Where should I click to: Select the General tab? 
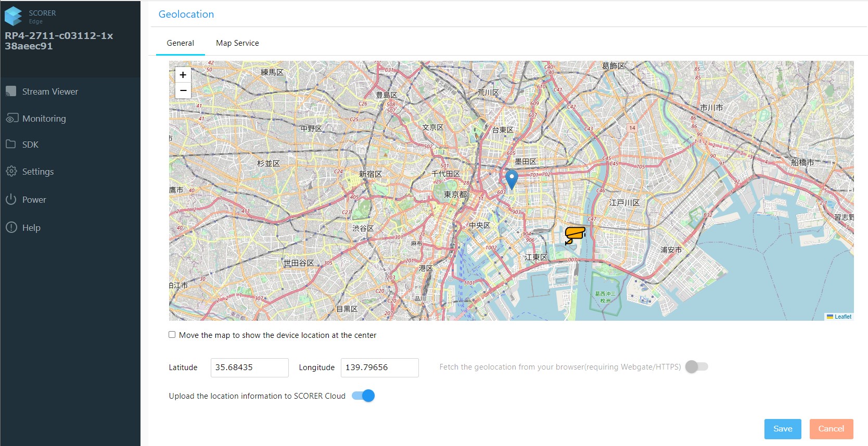click(x=180, y=43)
